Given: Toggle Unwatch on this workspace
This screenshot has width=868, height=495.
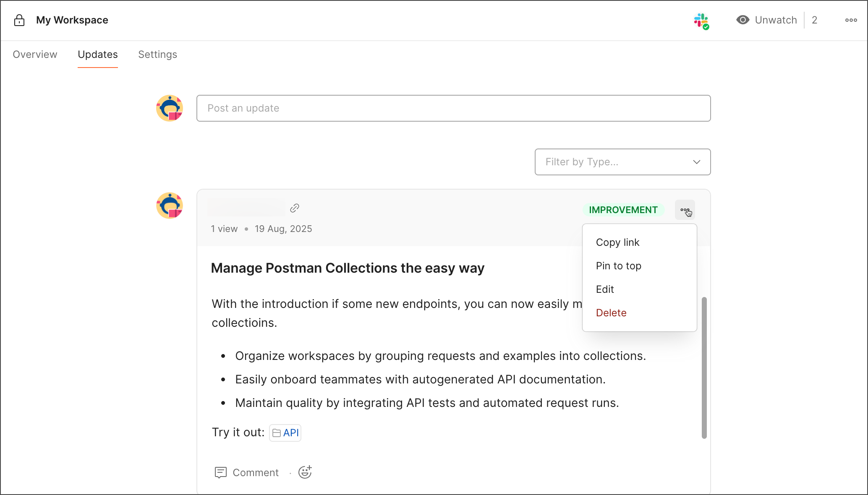Looking at the screenshot, I should (x=766, y=20).
